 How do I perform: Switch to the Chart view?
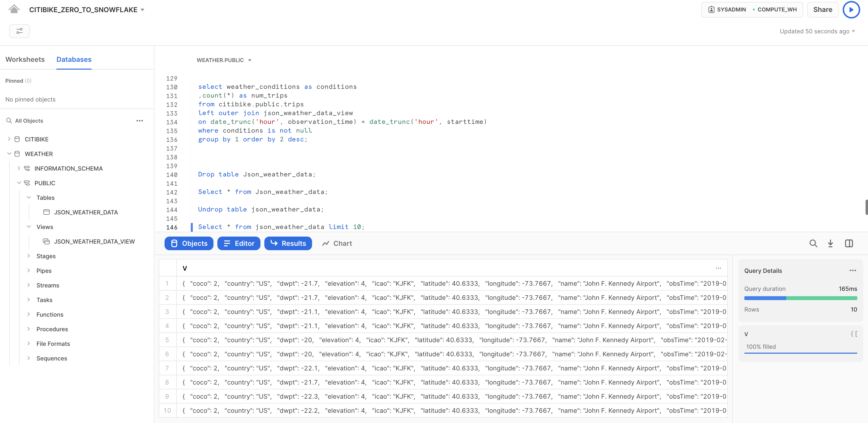(337, 243)
